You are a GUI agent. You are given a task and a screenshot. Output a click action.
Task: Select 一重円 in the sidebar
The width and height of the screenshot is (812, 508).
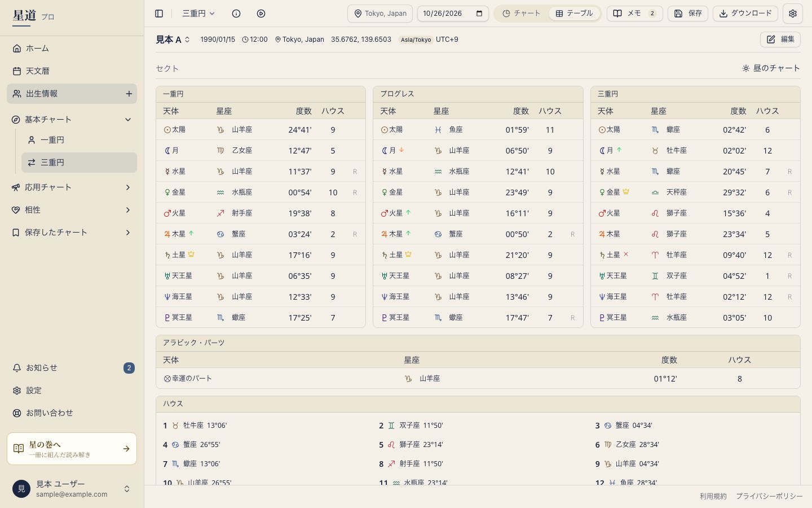pos(79,140)
